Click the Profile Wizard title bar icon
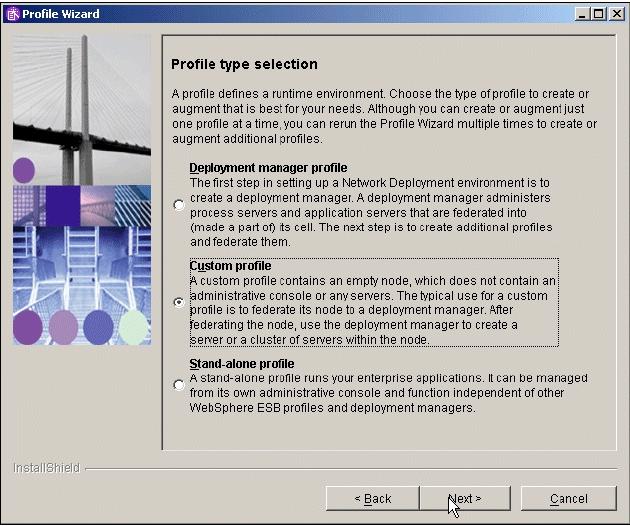 click(x=13, y=14)
